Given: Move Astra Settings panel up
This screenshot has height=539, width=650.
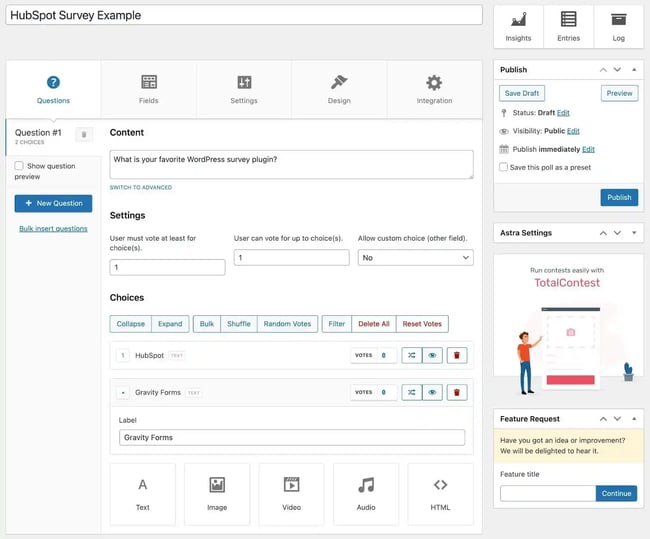Looking at the screenshot, I should point(603,233).
